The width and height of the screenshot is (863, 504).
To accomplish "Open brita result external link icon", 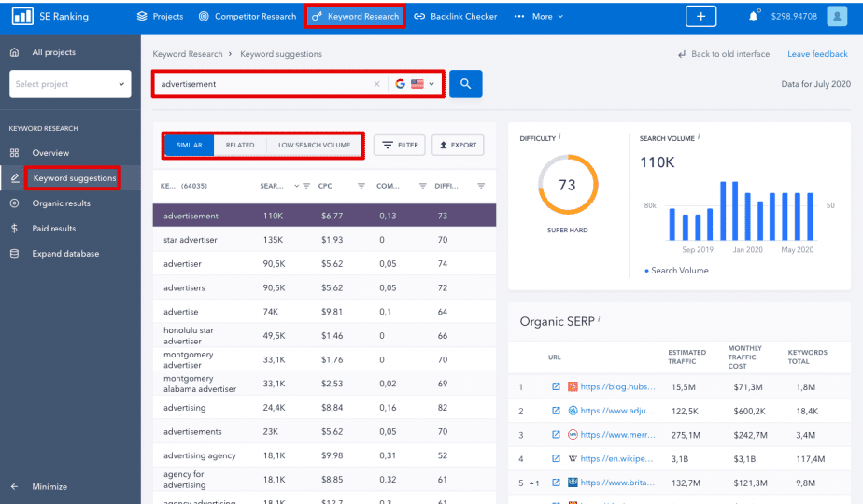I will 556,483.
